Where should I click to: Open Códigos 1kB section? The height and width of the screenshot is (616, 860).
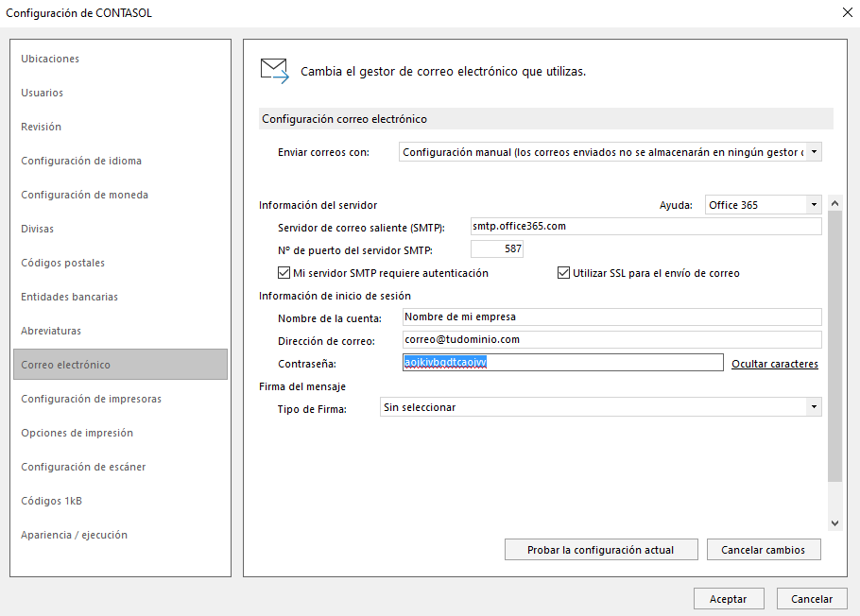click(52, 501)
